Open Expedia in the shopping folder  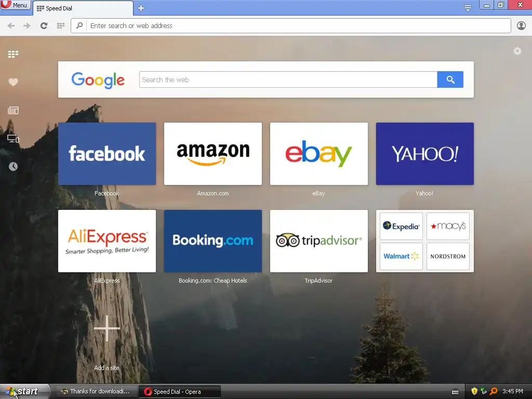[401, 226]
